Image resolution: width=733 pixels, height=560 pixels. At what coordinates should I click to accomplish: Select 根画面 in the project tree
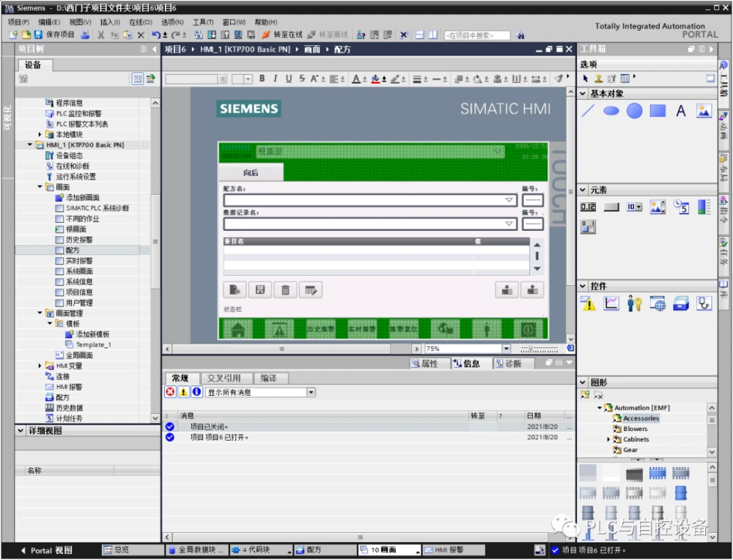pyautogui.click(x=75, y=229)
